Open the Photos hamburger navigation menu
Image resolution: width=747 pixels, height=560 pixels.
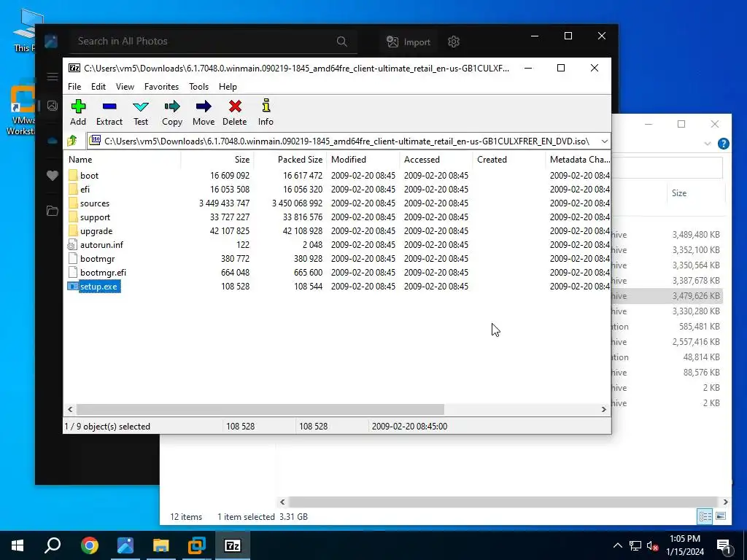tap(53, 77)
